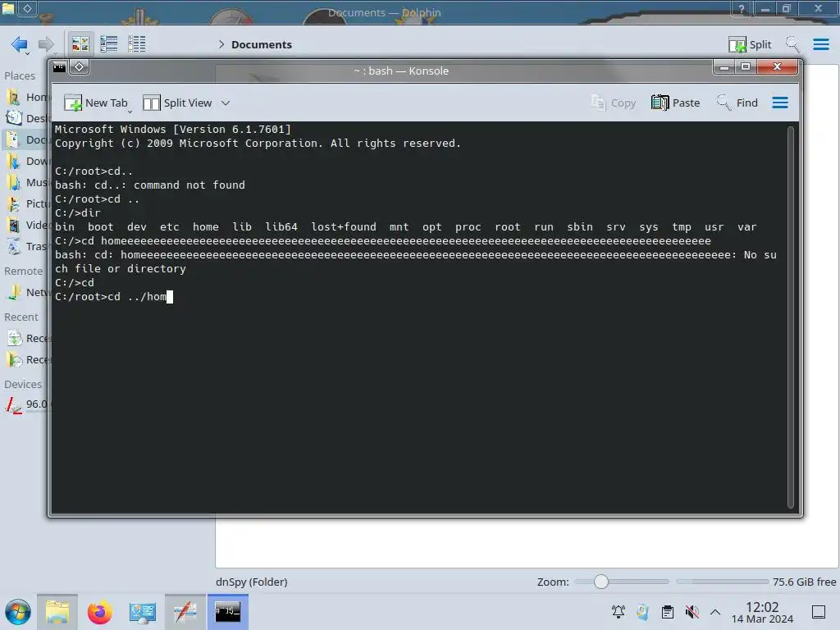Select 96.0 device in Devices section

27,404
